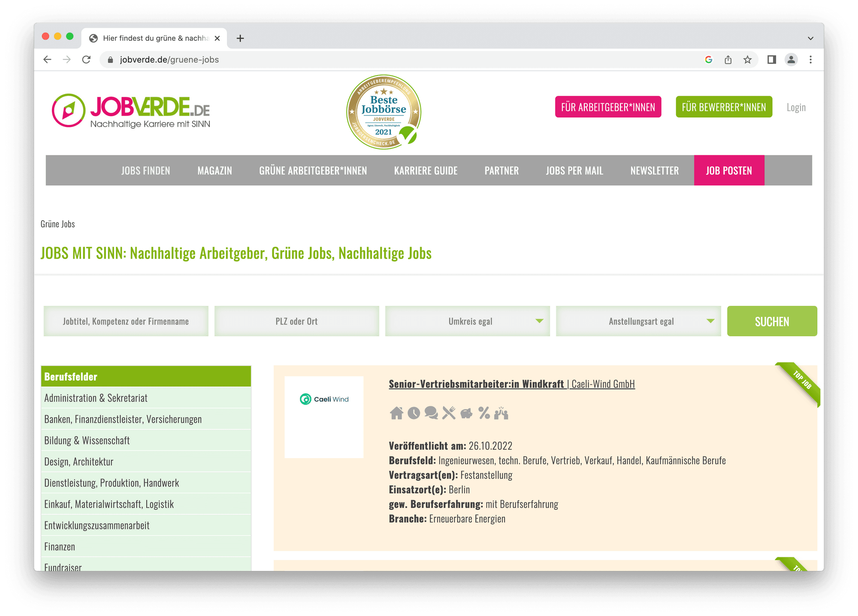Viewport: 858px width, 616px height.
Task: Open KARRIERE GUIDE menu item
Action: pyautogui.click(x=426, y=170)
